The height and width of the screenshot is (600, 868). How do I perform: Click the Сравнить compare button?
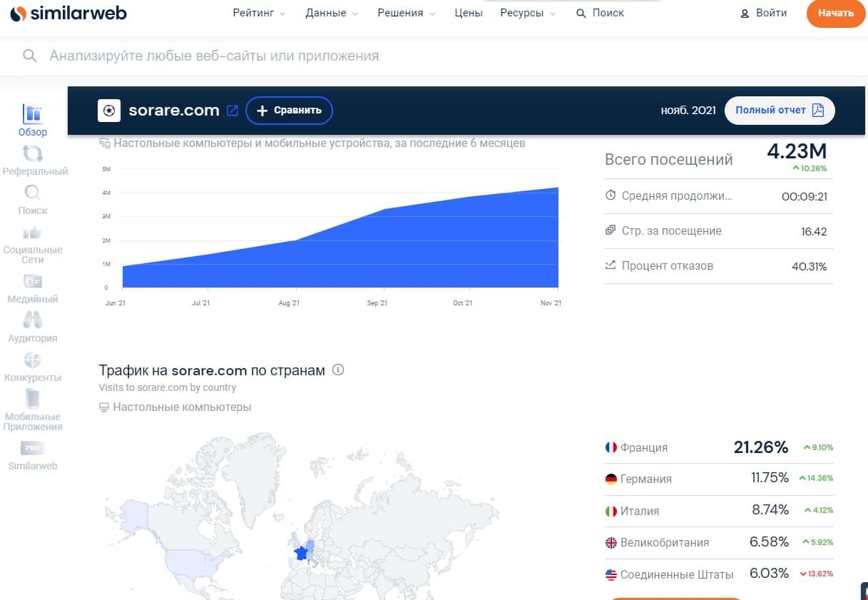(289, 111)
